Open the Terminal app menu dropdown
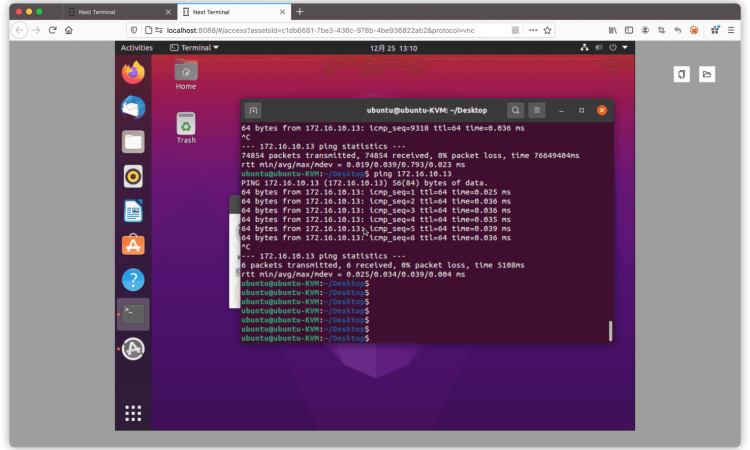 point(194,48)
